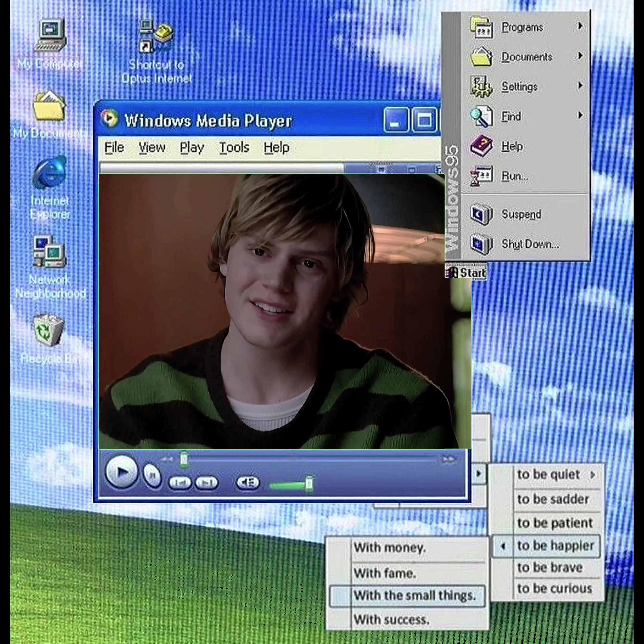The height and width of the screenshot is (644, 644).
Task: Click the Start button
Action: click(466, 272)
